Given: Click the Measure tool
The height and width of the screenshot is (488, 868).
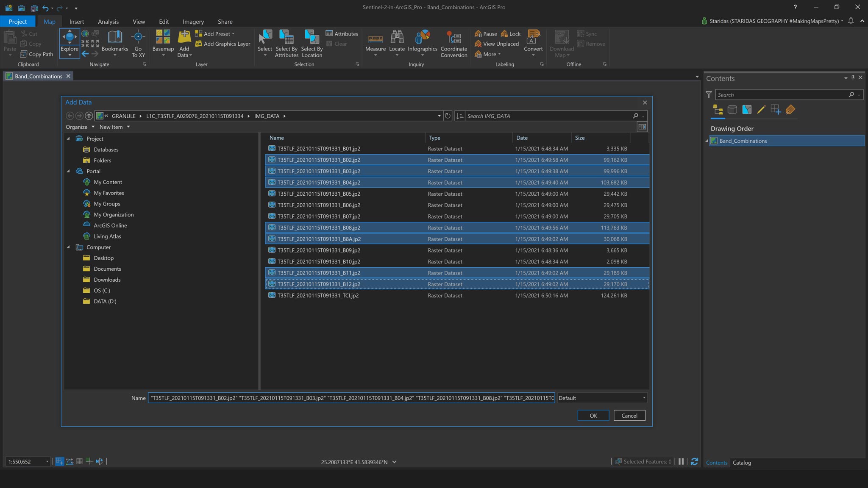Looking at the screenshot, I should pyautogui.click(x=376, y=43).
